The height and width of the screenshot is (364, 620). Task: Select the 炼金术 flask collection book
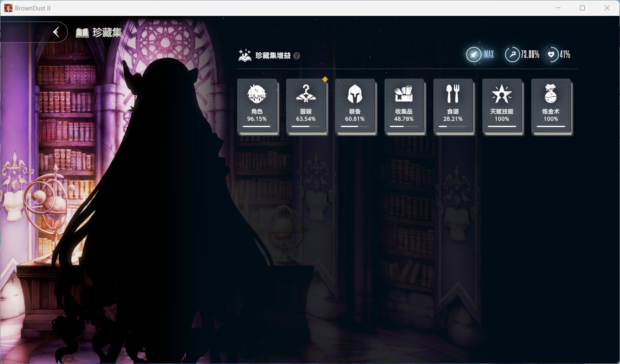click(x=551, y=106)
